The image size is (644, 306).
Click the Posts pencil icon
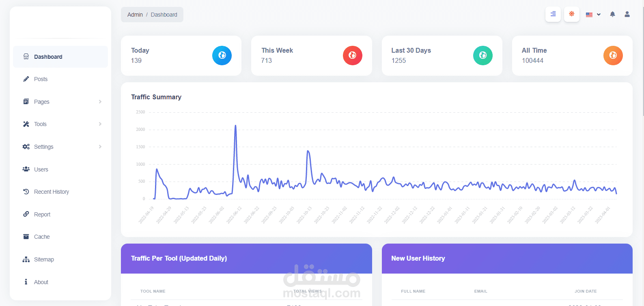click(26, 79)
